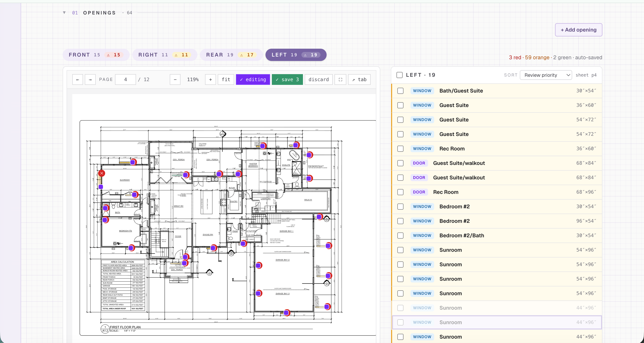Click the highlighted Sunroom 44″×96″ row

pyautogui.click(x=497, y=322)
